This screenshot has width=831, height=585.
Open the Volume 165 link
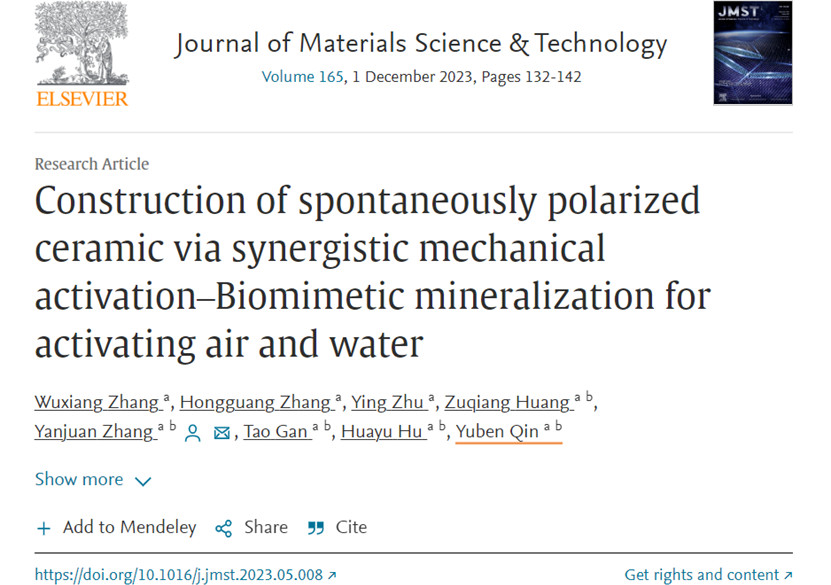point(303,77)
